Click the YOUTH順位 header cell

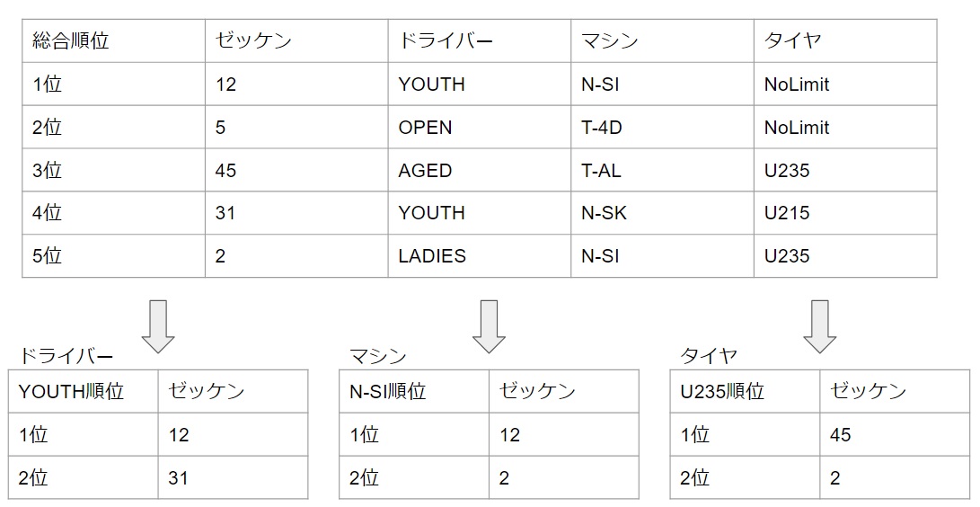point(83,392)
